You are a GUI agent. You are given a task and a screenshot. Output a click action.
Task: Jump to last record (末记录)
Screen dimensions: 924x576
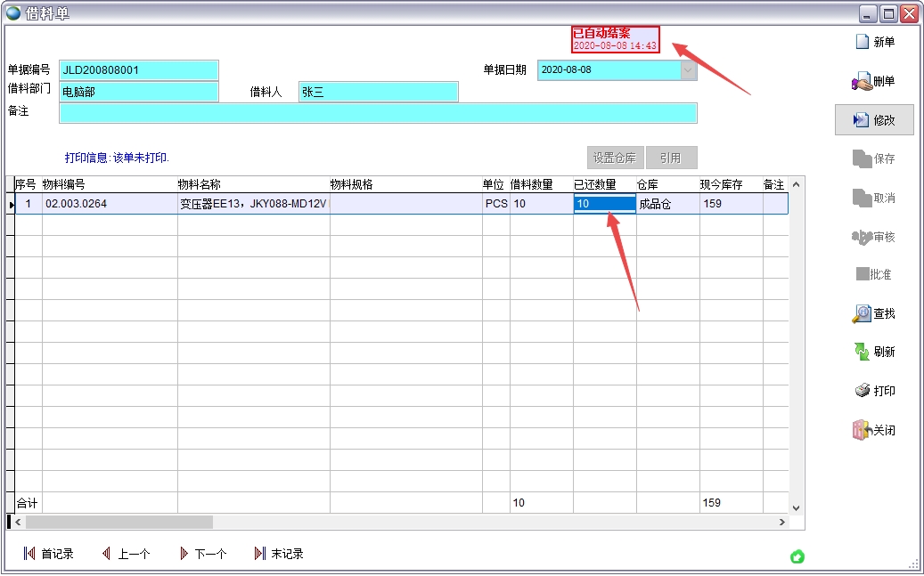tap(279, 554)
